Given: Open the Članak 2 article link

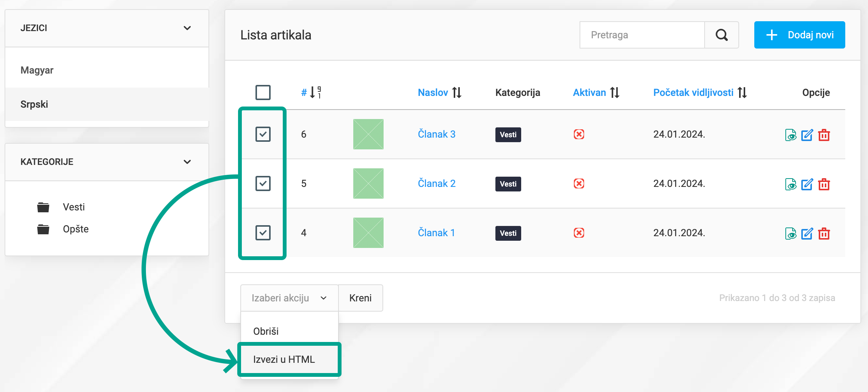Looking at the screenshot, I should 437,183.
